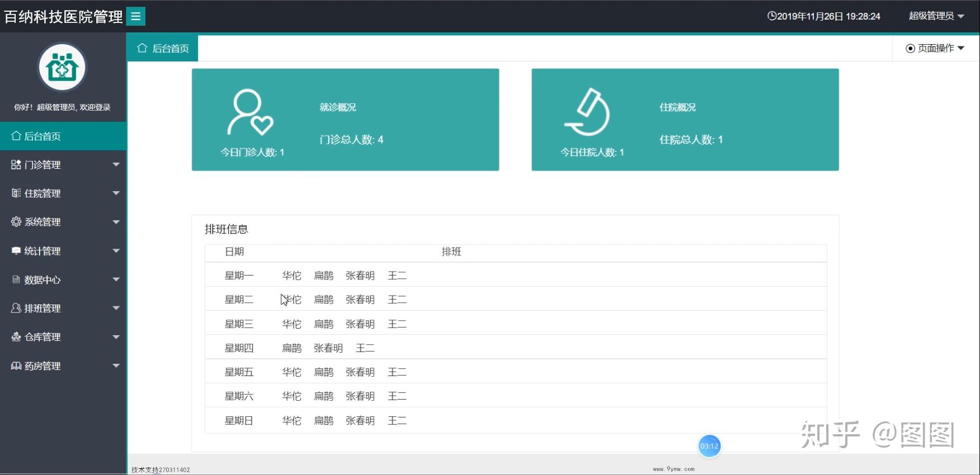Click the 你好! 超级管理员, 欢迎登录 greeting

[62, 107]
